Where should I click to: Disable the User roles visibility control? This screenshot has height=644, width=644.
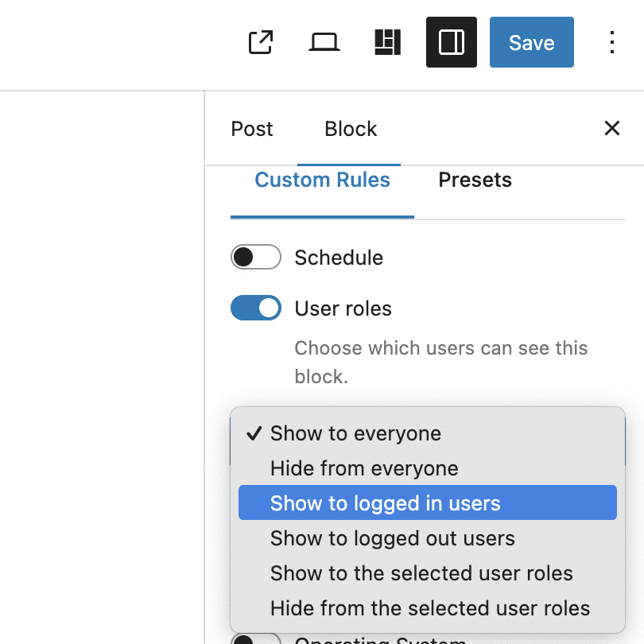click(255, 308)
